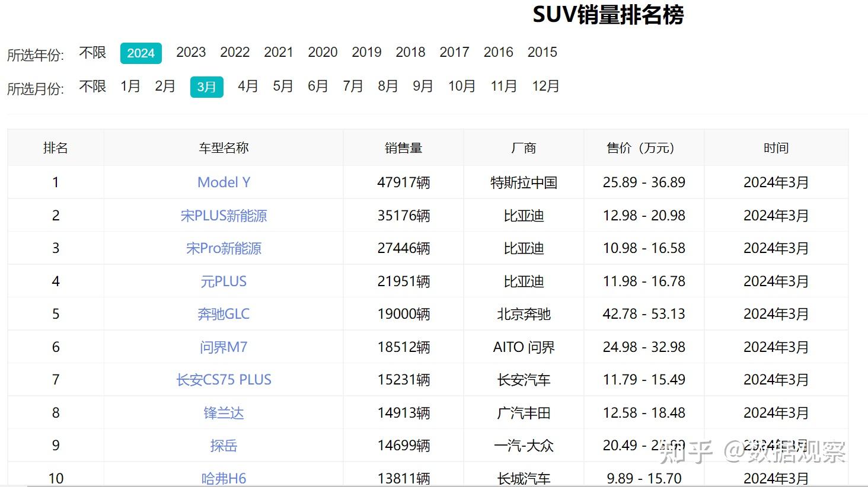Click 不限 to show all years

pos(92,52)
